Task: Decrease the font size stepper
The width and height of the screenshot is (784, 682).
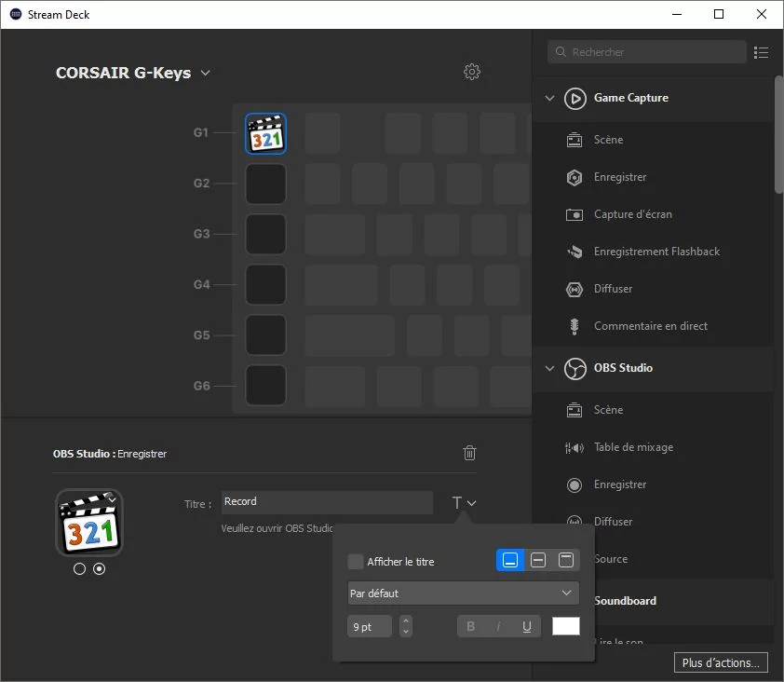Action: pos(406,632)
